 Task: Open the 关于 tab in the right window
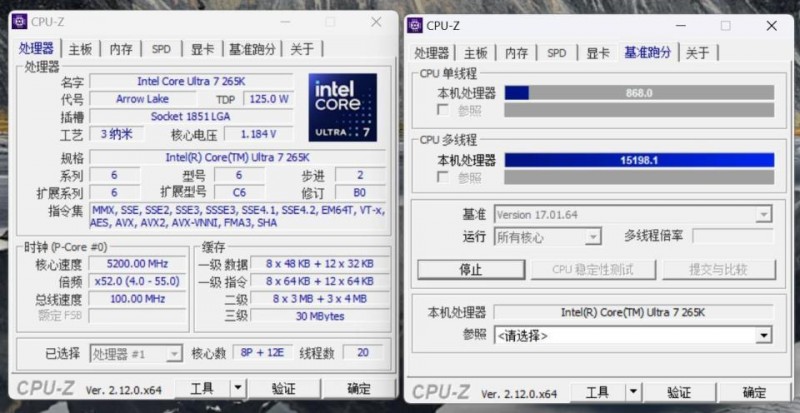(x=697, y=53)
